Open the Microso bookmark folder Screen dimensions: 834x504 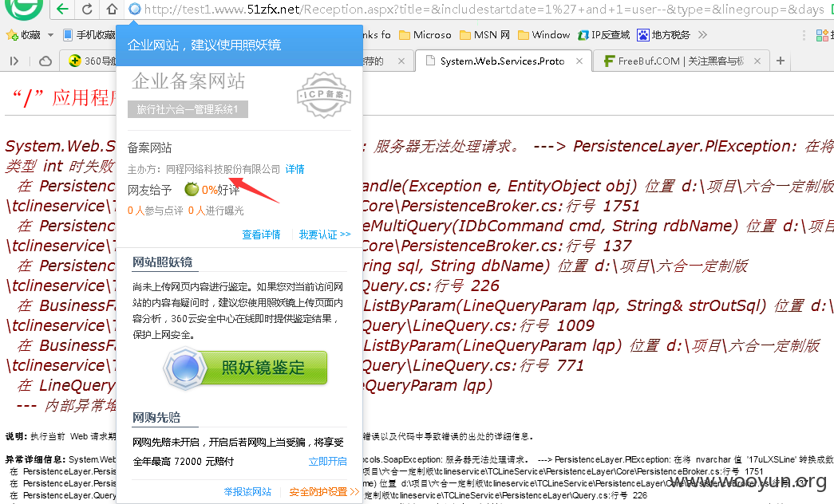point(425,35)
